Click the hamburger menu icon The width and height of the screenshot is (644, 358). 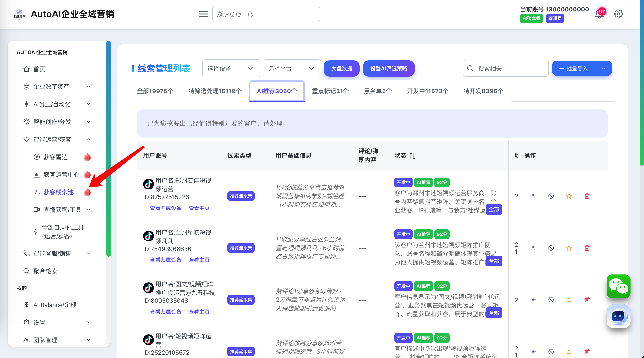(203, 14)
